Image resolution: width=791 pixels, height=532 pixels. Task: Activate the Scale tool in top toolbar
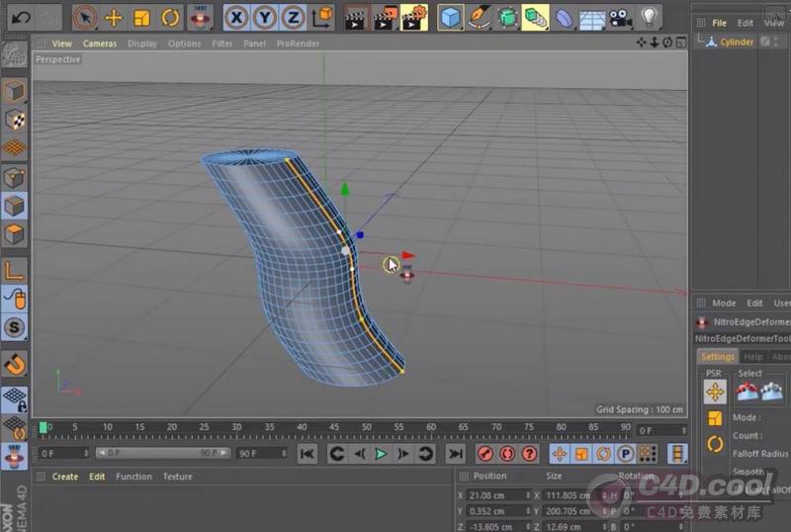click(141, 18)
